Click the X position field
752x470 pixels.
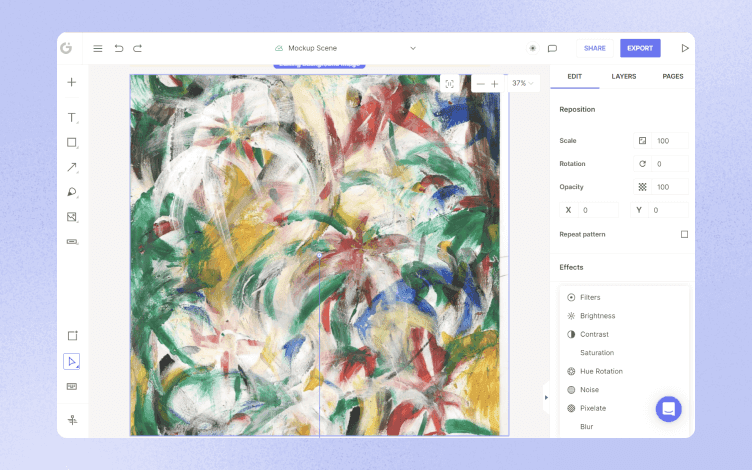[x=598, y=210]
